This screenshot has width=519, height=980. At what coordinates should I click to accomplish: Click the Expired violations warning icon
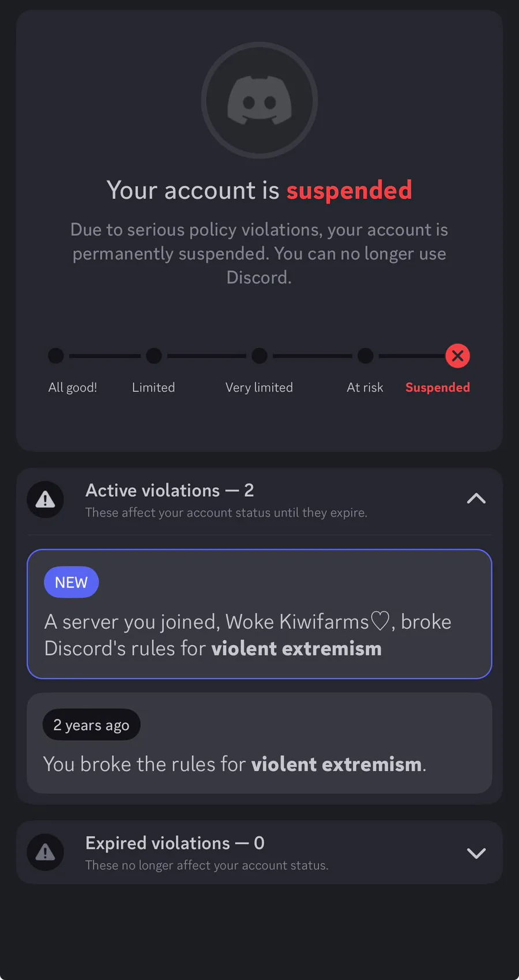coord(45,852)
